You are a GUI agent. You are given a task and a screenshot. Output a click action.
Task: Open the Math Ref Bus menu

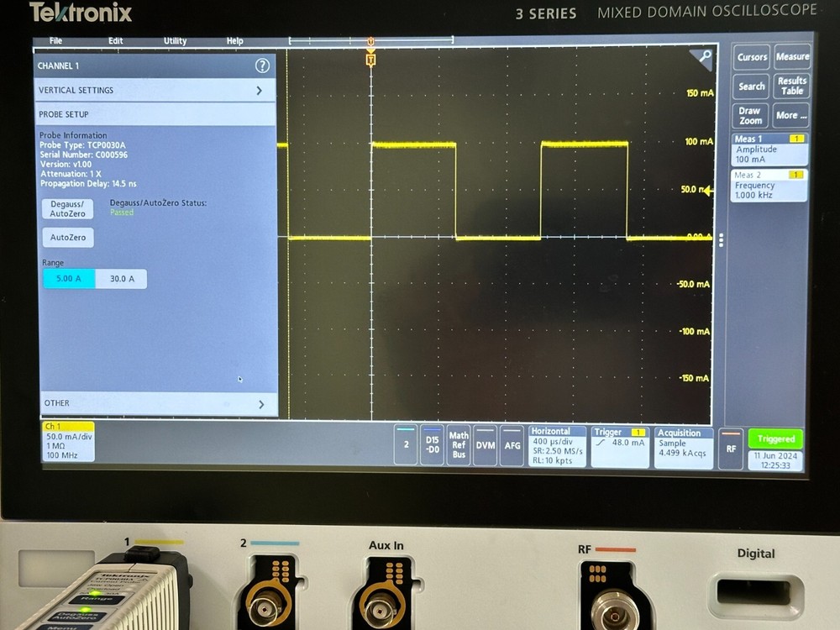pyautogui.click(x=459, y=446)
